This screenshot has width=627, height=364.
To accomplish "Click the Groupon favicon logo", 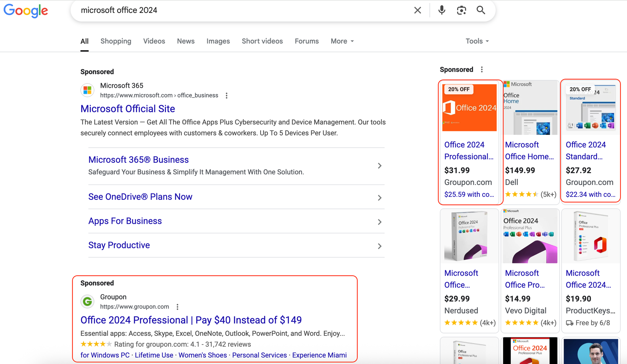I will pos(87,302).
